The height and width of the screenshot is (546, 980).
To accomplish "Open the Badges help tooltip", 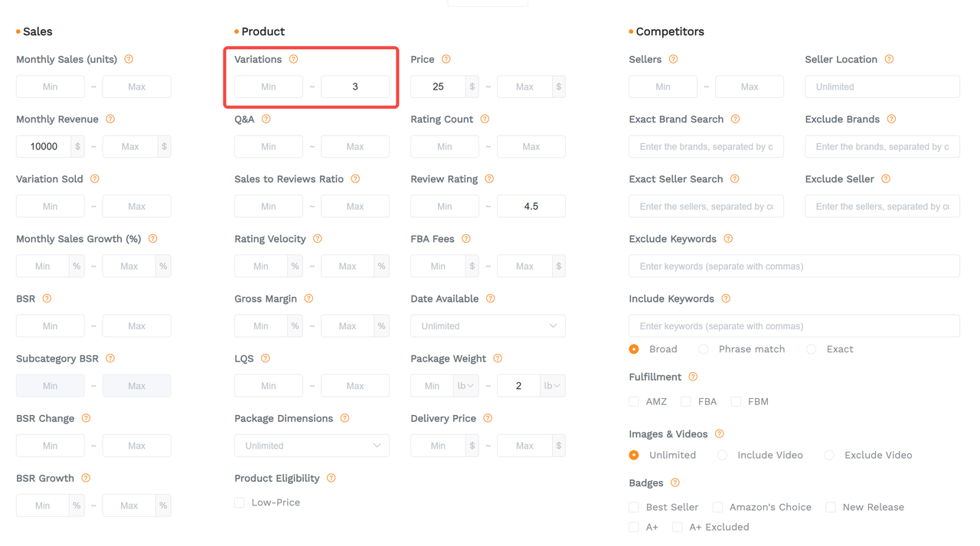I will [x=675, y=483].
